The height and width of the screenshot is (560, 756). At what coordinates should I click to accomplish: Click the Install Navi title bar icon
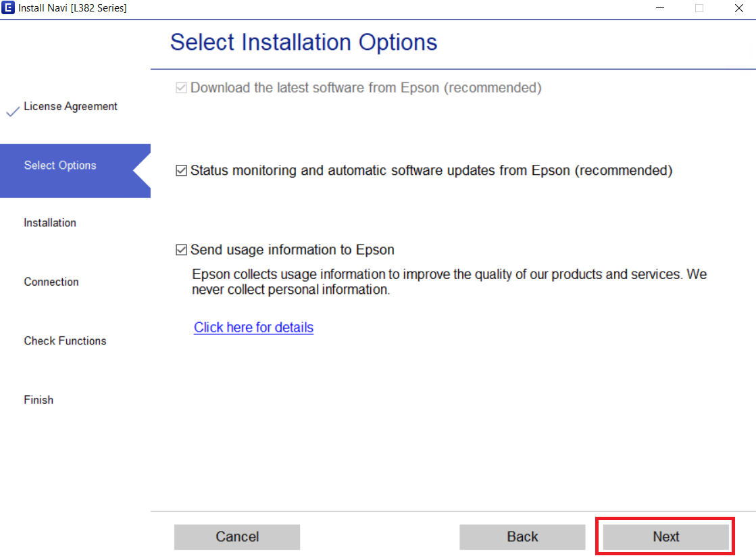tap(8, 7)
